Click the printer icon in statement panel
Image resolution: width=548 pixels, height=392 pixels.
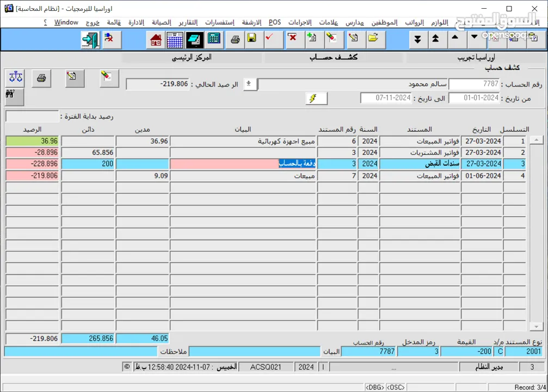tap(41, 78)
